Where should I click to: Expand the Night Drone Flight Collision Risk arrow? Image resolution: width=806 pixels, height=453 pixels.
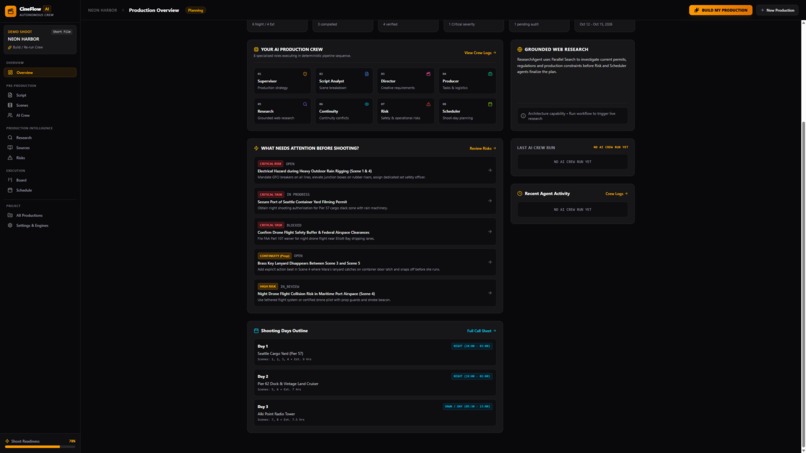click(x=490, y=293)
